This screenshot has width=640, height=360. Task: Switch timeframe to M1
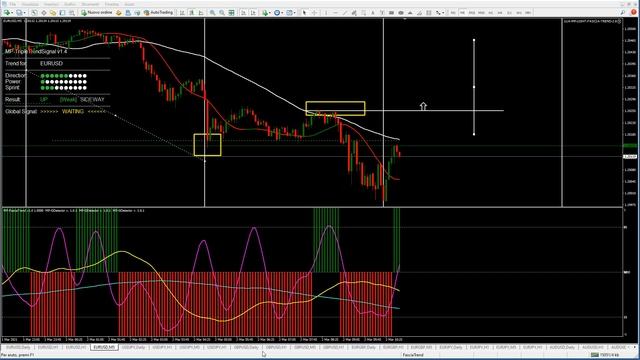pos(453,13)
